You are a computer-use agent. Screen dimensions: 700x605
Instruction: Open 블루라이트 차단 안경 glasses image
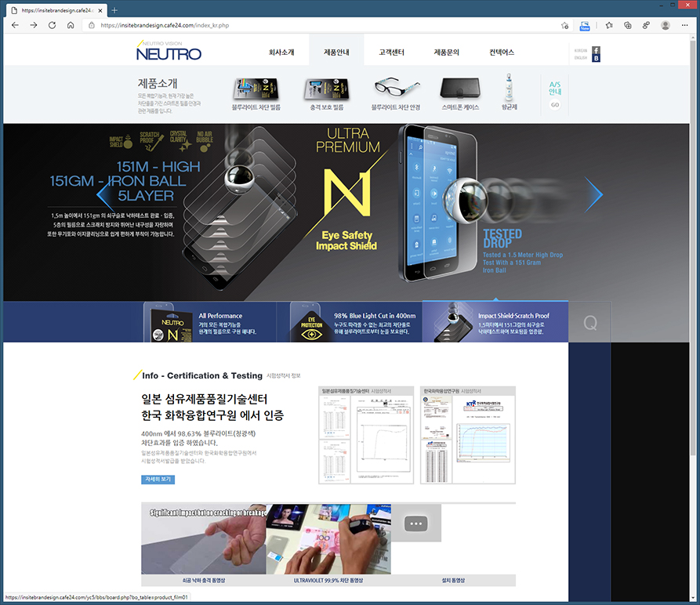[397, 88]
